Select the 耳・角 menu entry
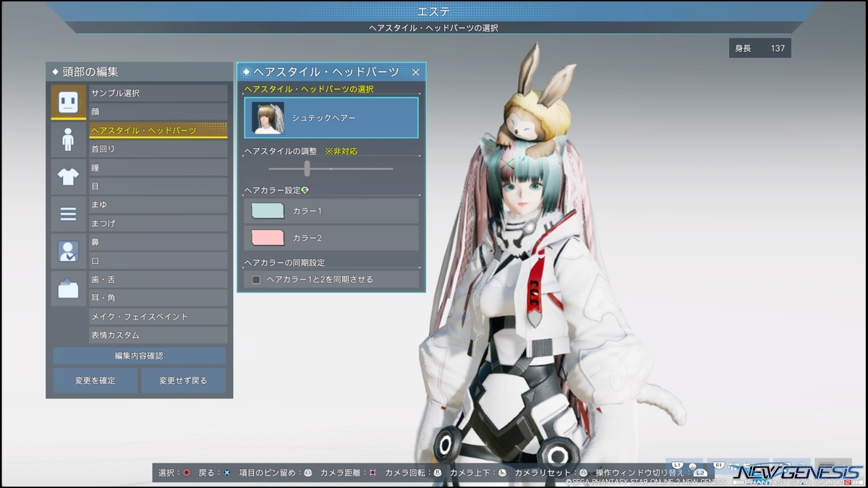 [158, 298]
